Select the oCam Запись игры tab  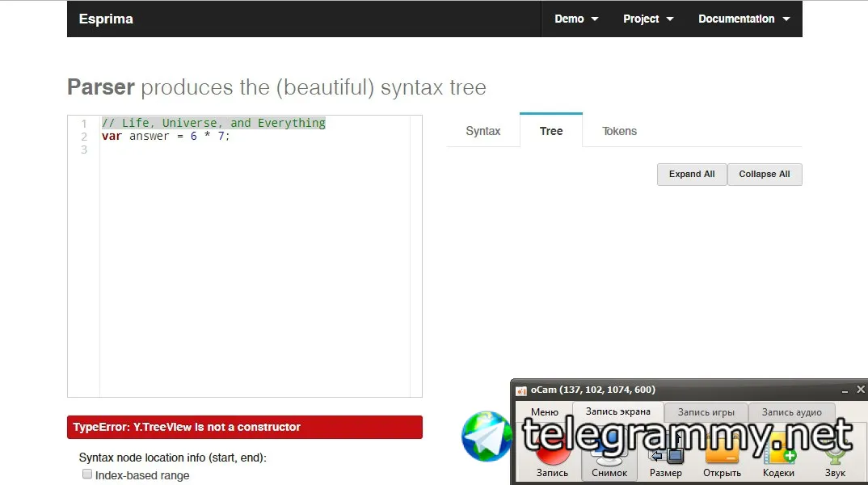(x=706, y=412)
